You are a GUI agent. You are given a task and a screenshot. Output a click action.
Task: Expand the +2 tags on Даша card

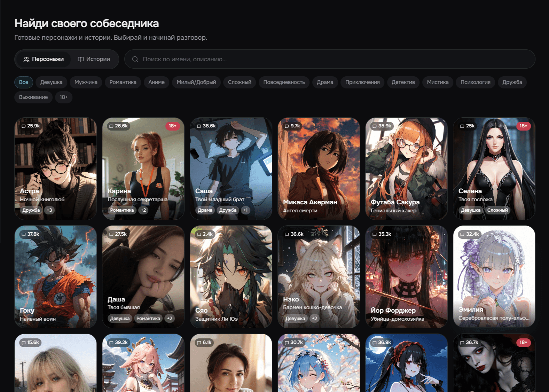point(170,319)
